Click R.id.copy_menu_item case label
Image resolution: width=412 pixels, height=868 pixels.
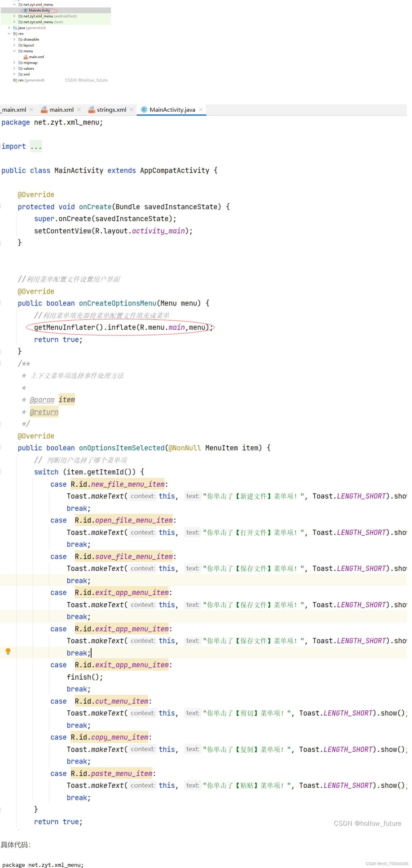pos(109,737)
